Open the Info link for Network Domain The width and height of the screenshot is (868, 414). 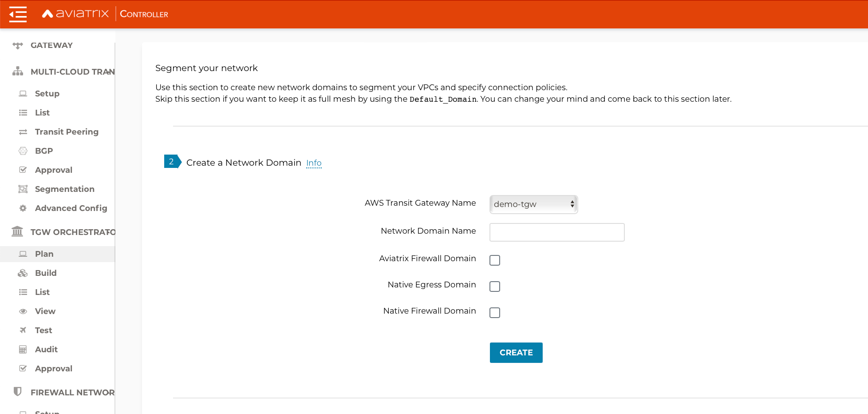pos(314,163)
